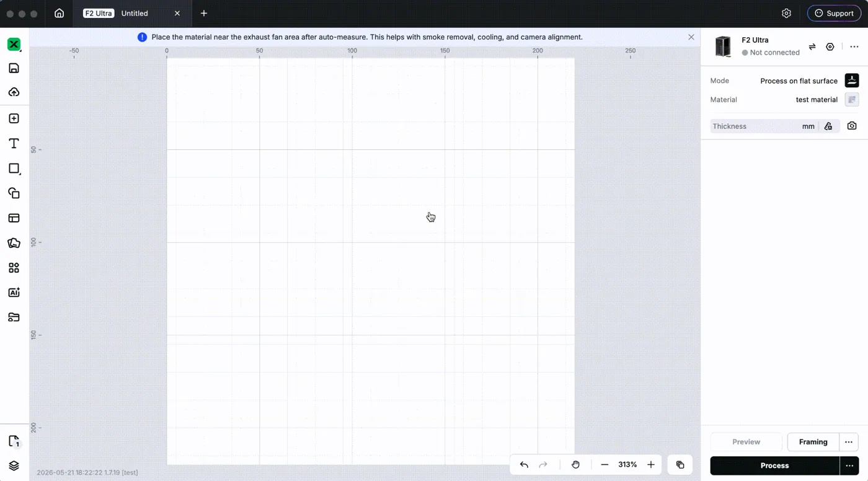Image resolution: width=868 pixels, height=481 pixels.
Task: Open the xTool logo menu
Action: point(14,44)
